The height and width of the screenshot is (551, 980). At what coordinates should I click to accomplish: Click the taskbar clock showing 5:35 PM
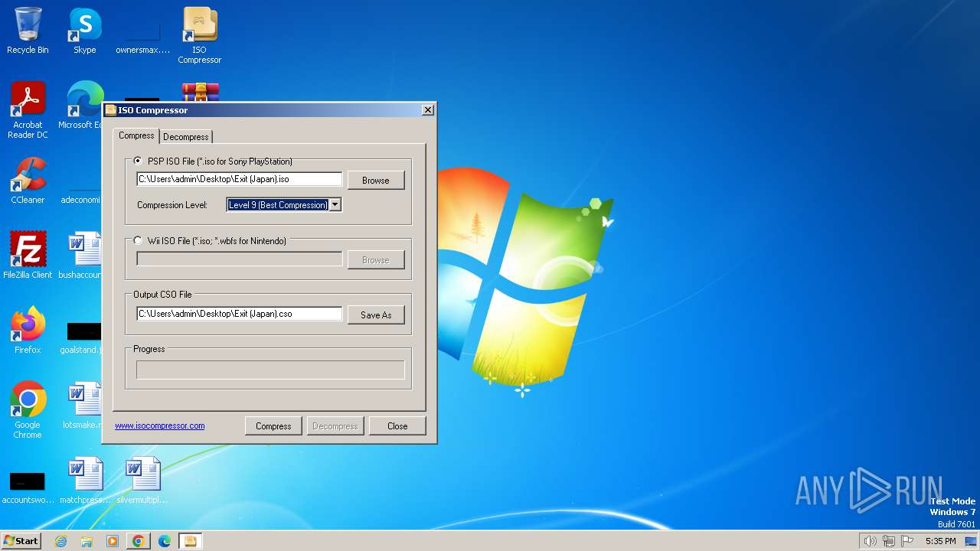click(940, 541)
